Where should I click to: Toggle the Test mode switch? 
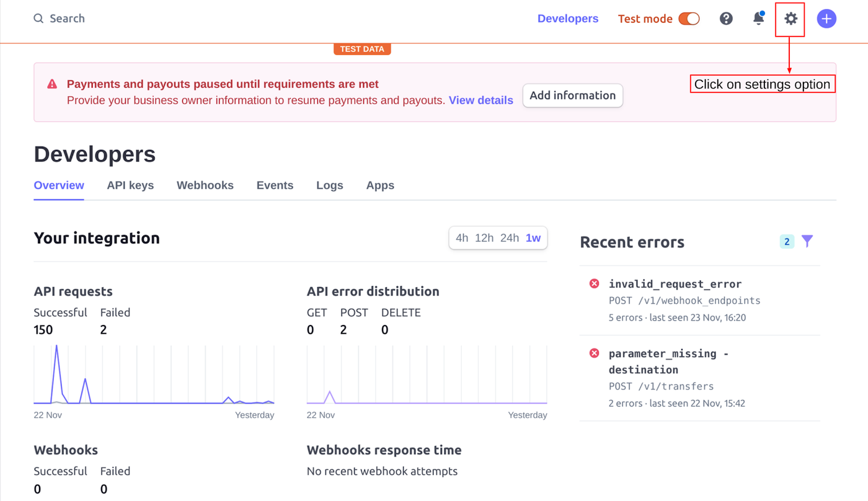click(x=689, y=19)
